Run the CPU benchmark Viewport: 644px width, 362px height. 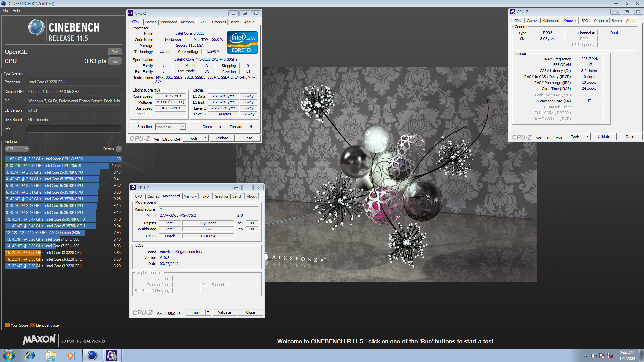pyautogui.click(x=115, y=61)
